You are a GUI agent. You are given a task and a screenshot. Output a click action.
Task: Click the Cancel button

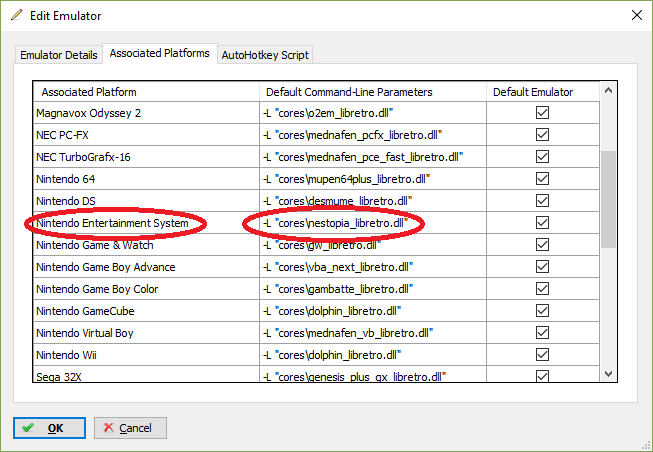(x=130, y=428)
